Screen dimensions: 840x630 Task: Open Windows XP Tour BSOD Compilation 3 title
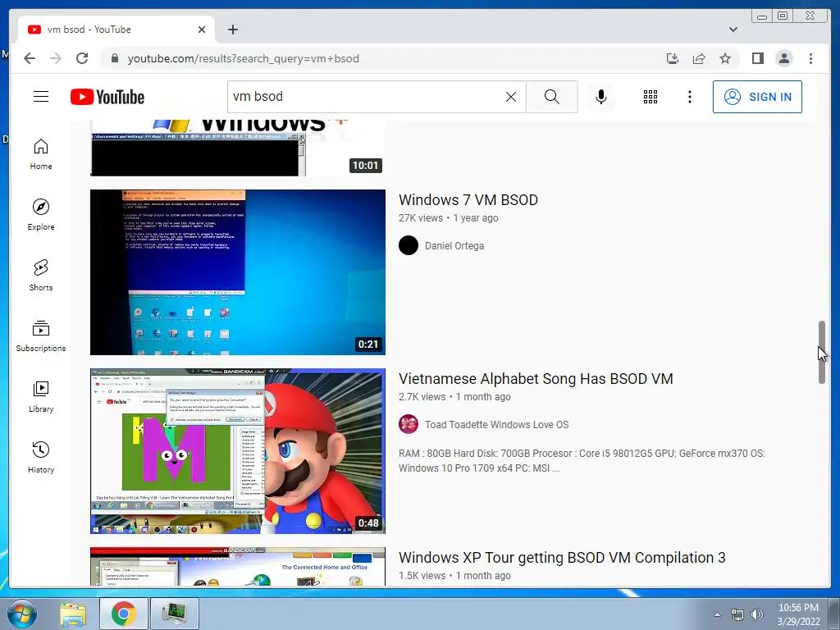pos(562,558)
